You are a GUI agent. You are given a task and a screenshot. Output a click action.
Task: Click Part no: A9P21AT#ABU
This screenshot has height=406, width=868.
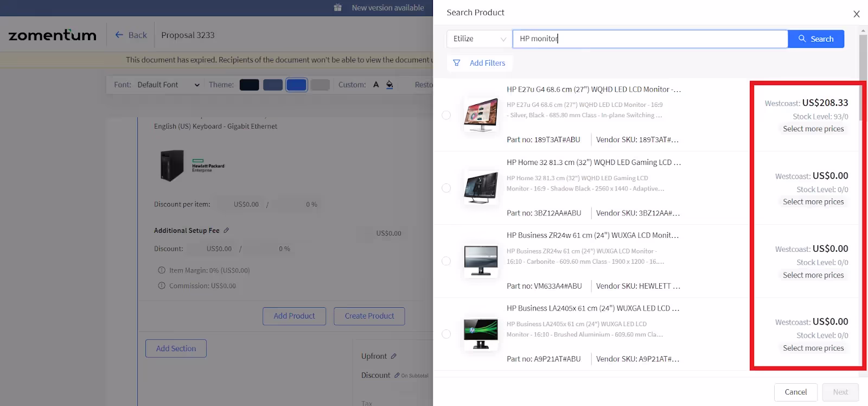[544, 359]
